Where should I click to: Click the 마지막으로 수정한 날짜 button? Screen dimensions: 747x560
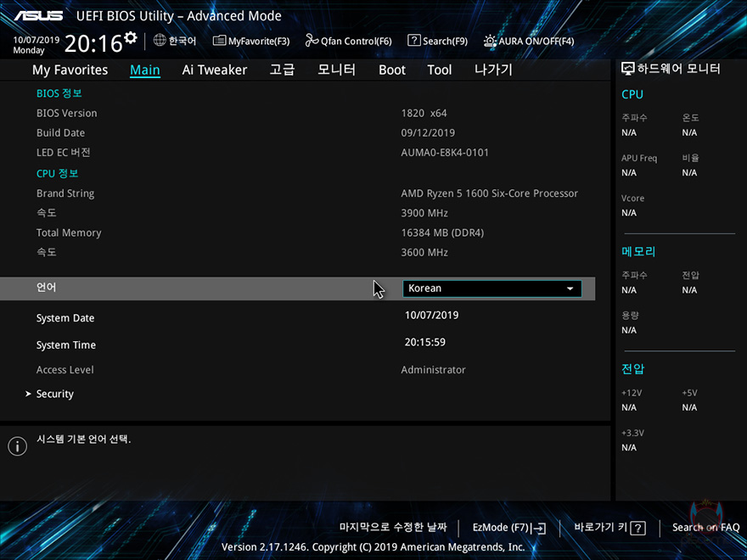tap(393, 527)
